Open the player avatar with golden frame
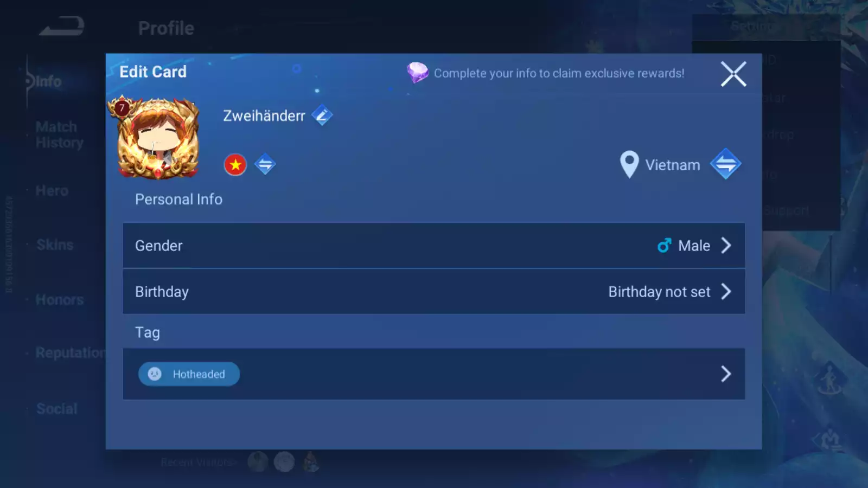The width and height of the screenshot is (868, 488). [x=158, y=138]
